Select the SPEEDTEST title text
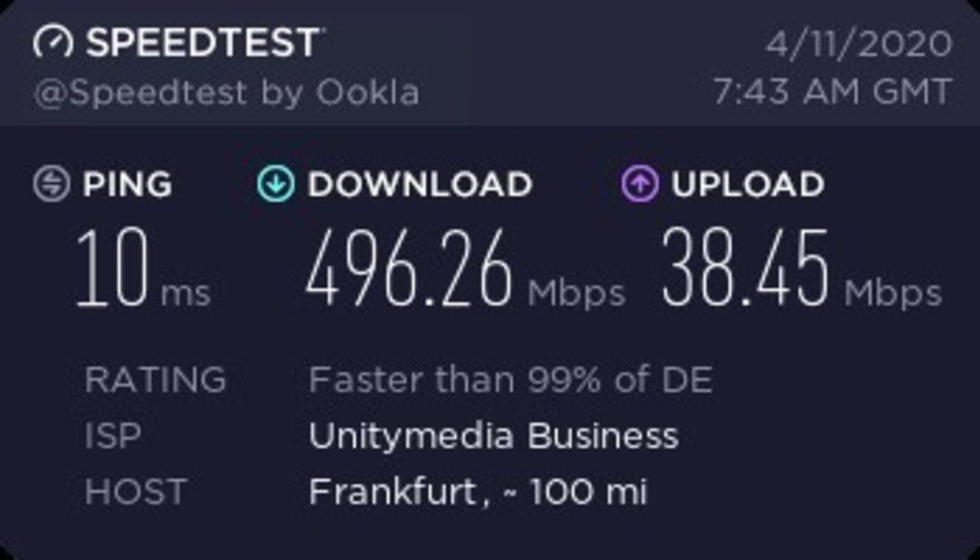 [x=203, y=42]
